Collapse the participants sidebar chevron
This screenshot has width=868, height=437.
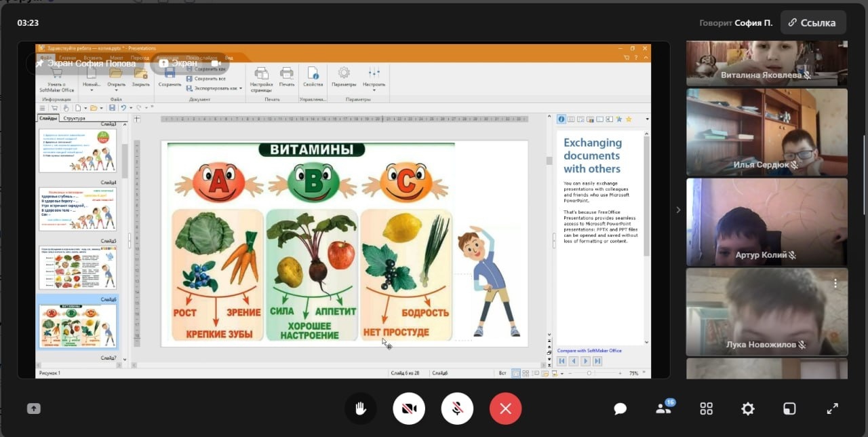(678, 210)
